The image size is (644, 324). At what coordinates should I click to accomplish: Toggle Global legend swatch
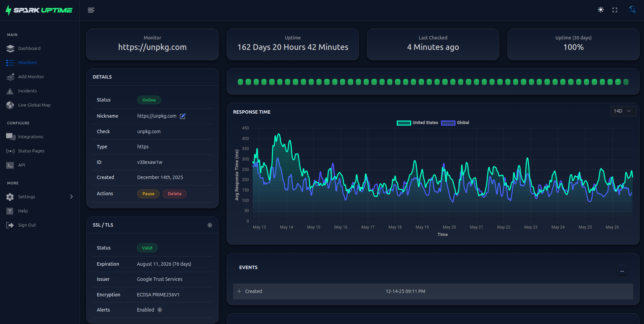[x=448, y=123]
